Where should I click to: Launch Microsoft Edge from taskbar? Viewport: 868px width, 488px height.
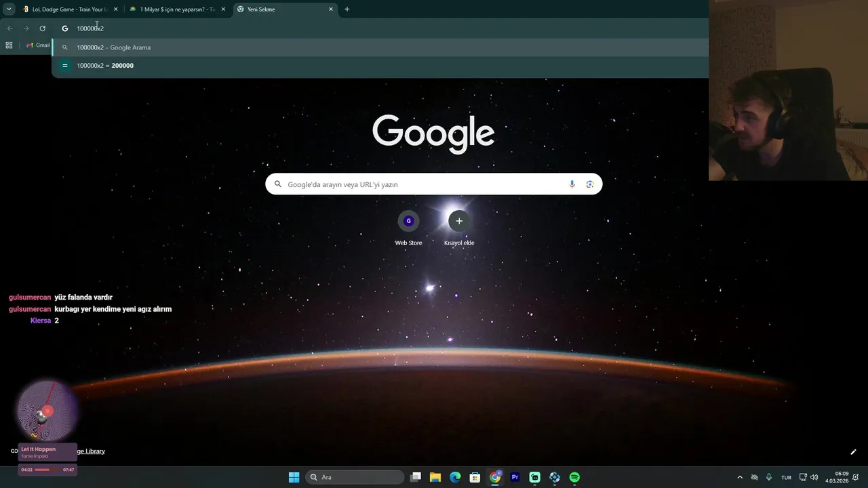(x=455, y=477)
